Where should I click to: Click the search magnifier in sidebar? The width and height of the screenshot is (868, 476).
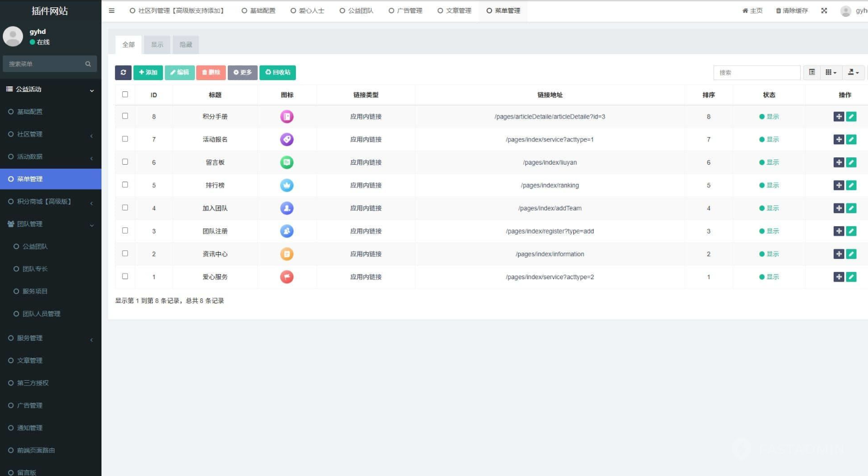pyautogui.click(x=88, y=64)
